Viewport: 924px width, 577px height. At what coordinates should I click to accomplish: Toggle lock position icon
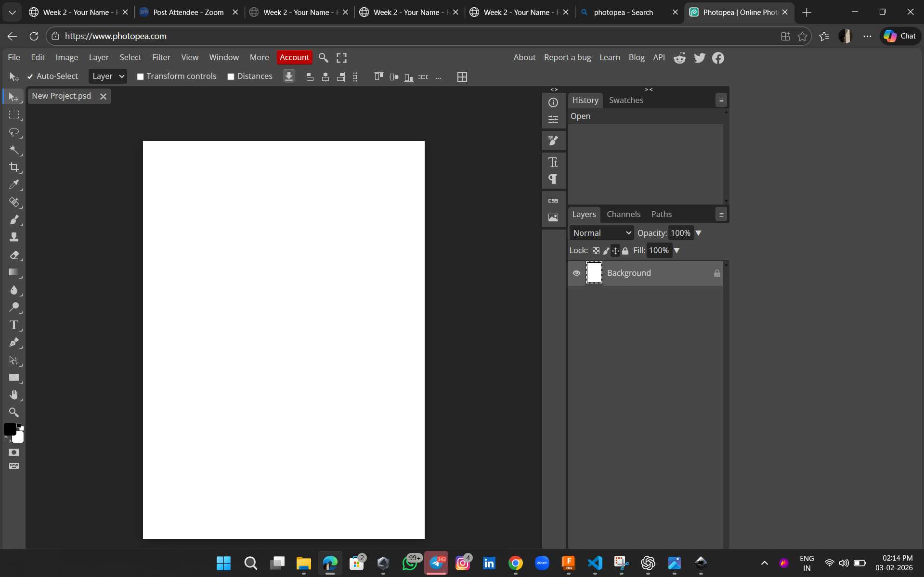615,251
